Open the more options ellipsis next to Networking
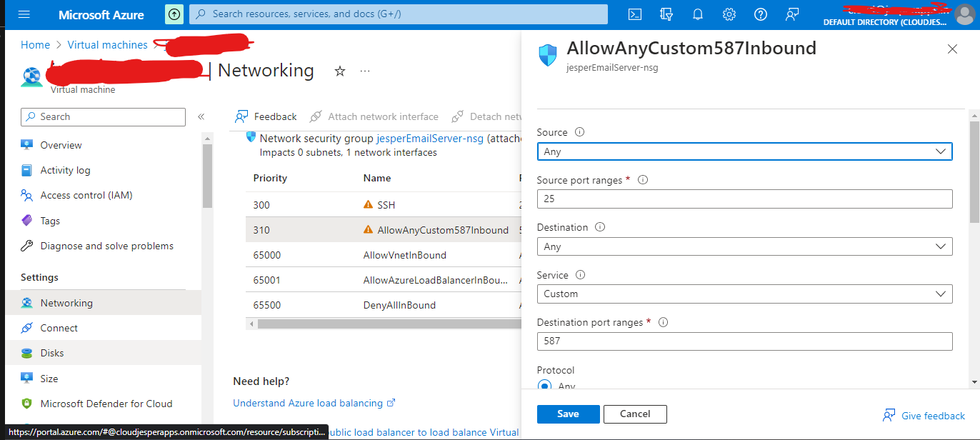The width and height of the screenshot is (980, 440). click(365, 71)
